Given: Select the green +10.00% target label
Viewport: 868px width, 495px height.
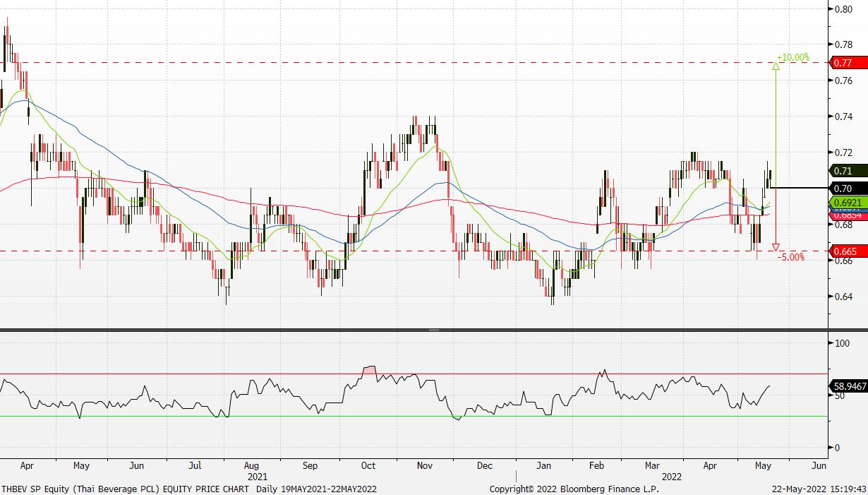Looking at the screenshot, I should (793, 57).
